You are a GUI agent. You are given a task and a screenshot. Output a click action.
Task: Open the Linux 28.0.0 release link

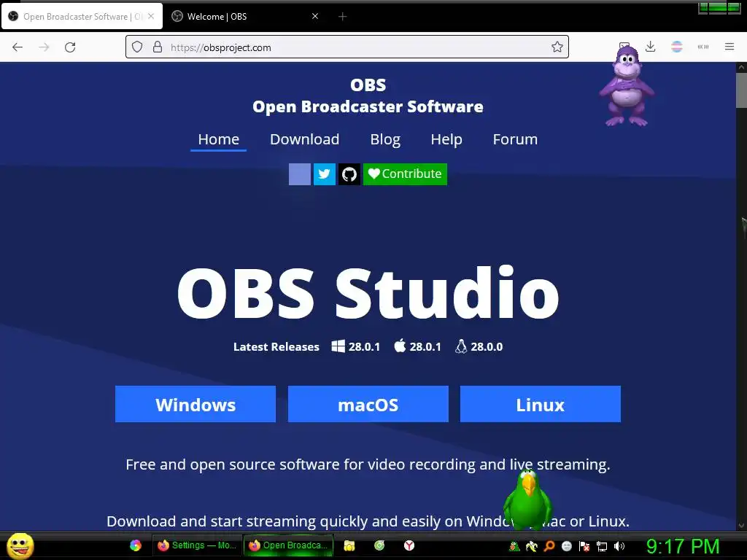479,346
